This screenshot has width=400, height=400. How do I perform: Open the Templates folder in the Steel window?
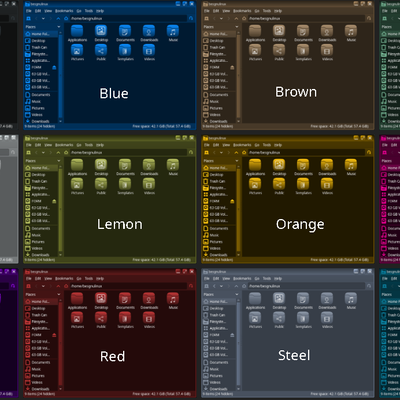pyautogui.click(x=303, y=318)
